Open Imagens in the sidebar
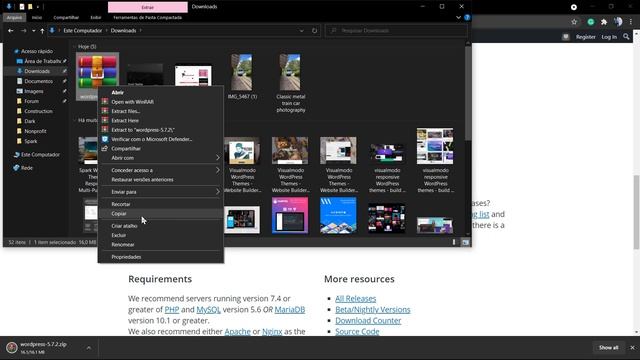 click(x=33, y=91)
